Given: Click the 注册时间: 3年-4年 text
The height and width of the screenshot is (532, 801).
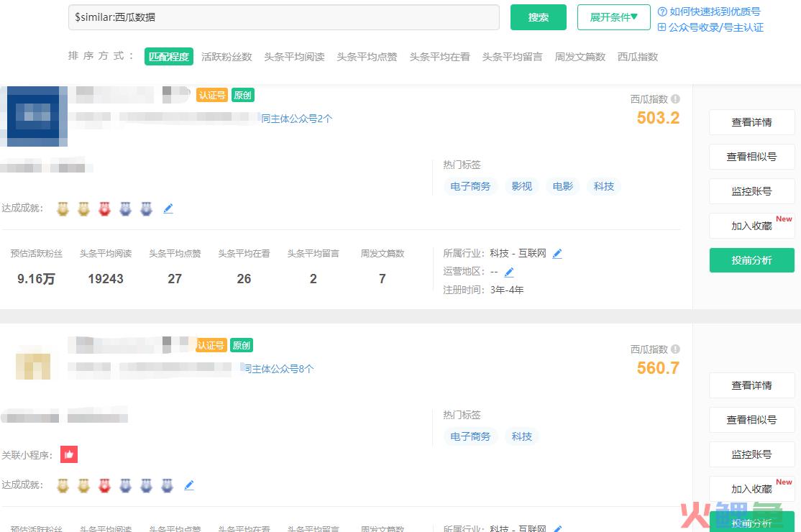Looking at the screenshot, I should click(483, 290).
